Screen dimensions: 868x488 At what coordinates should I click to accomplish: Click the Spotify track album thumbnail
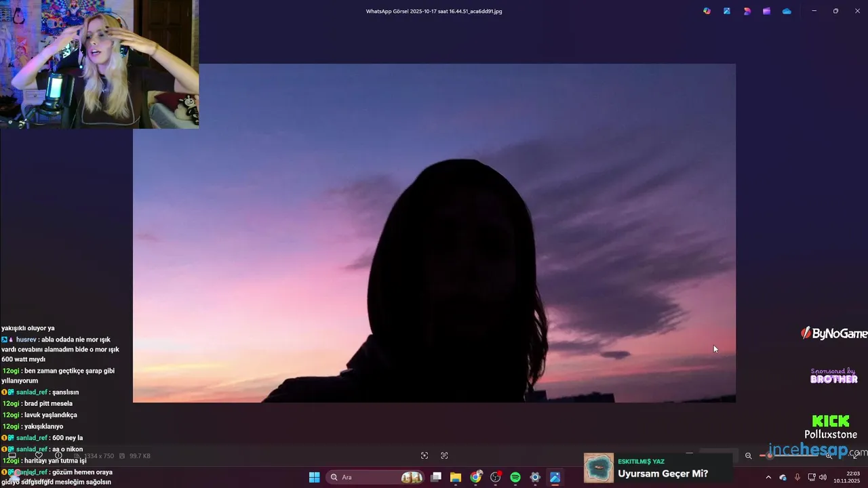[x=599, y=468]
